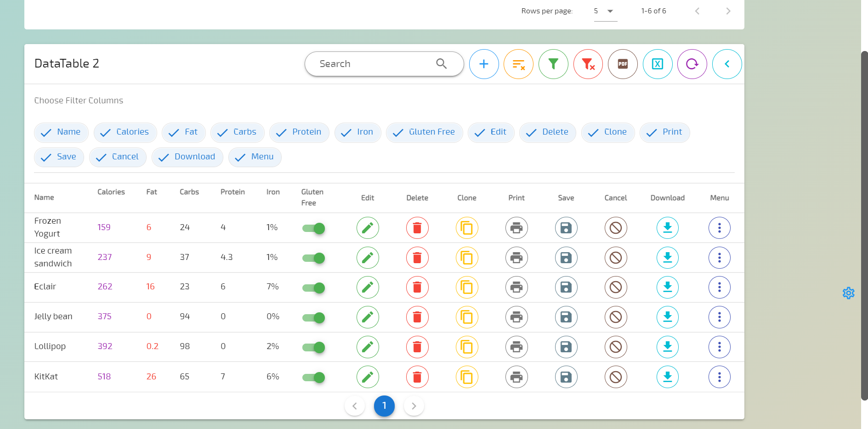
Task: Open the rows per page dropdown
Action: point(605,11)
